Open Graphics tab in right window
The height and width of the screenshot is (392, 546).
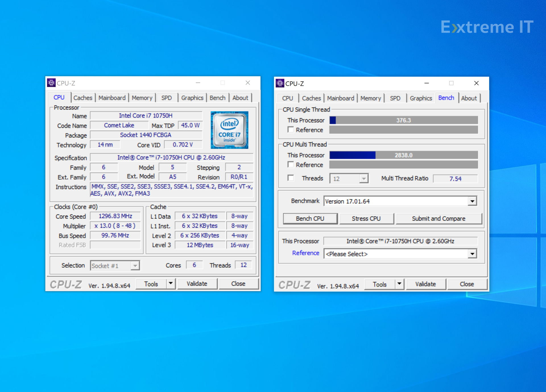421,98
